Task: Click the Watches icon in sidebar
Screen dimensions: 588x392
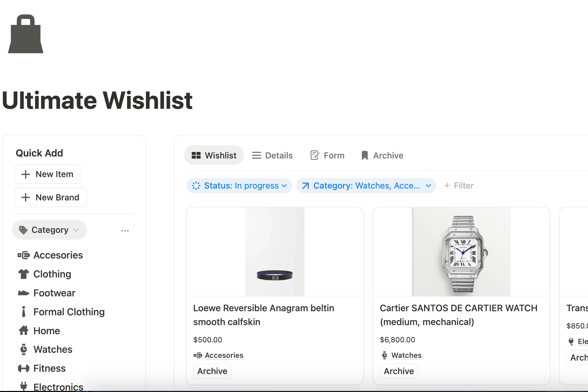Action: tap(24, 349)
